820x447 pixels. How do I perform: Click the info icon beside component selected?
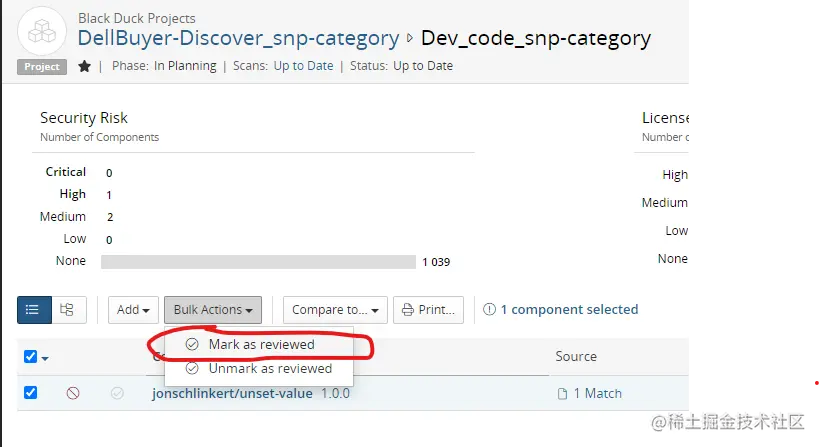[489, 310]
